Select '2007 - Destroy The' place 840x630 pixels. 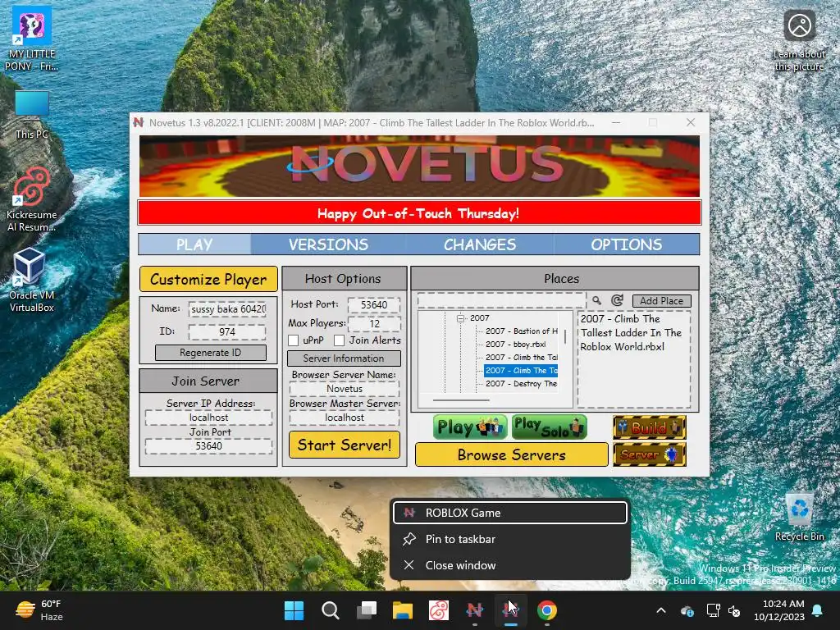click(521, 384)
